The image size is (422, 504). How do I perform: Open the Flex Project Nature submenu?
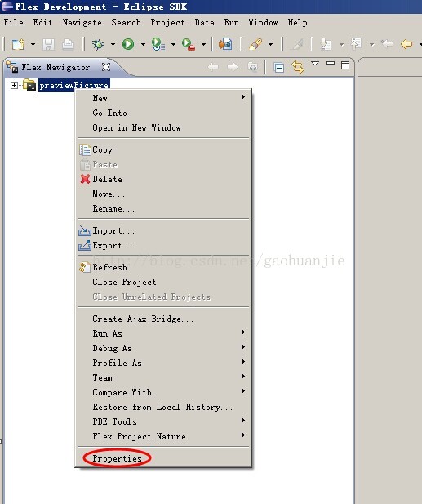point(163,436)
